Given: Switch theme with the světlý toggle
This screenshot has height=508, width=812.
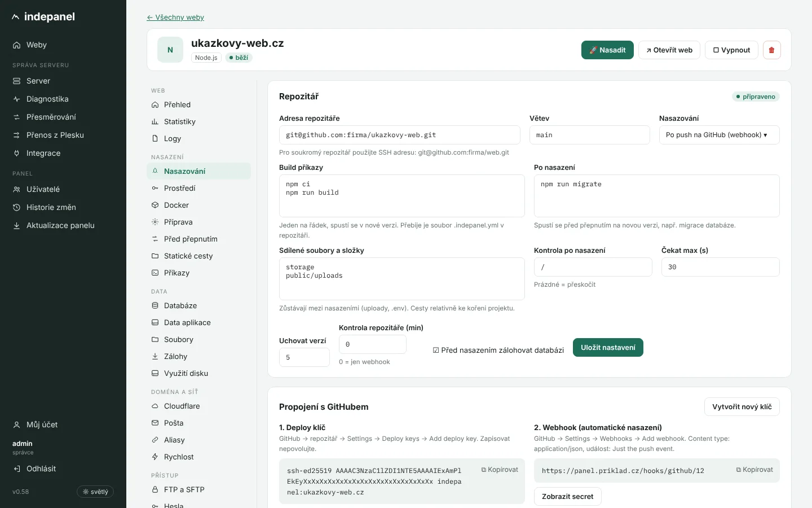Looking at the screenshot, I should [x=95, y=492].
